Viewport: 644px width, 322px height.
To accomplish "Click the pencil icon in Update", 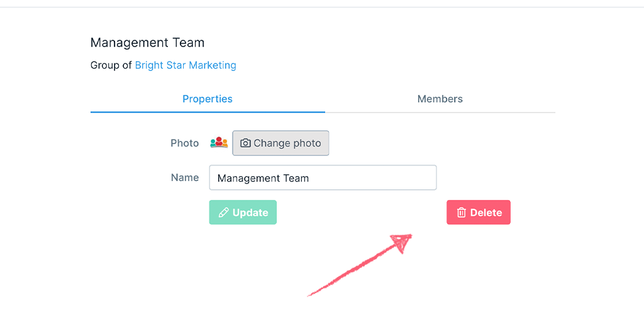I will point(223,213).
